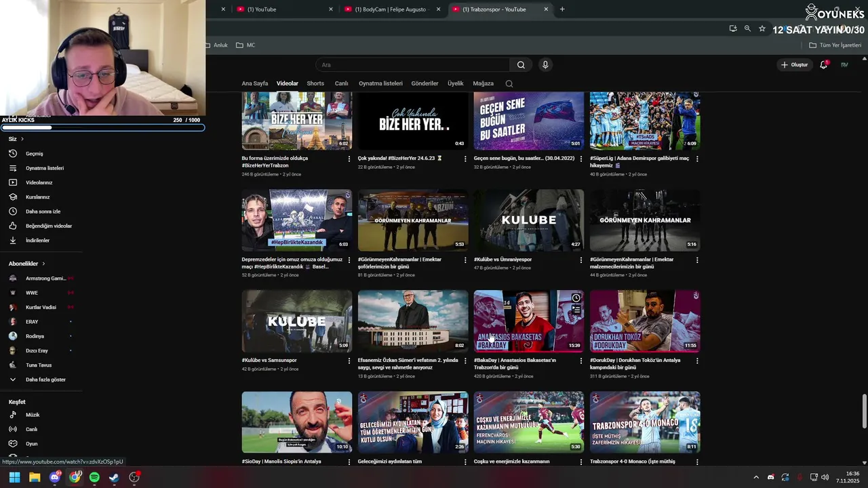Open Geçmiş history in sidebar

point(34,154)
